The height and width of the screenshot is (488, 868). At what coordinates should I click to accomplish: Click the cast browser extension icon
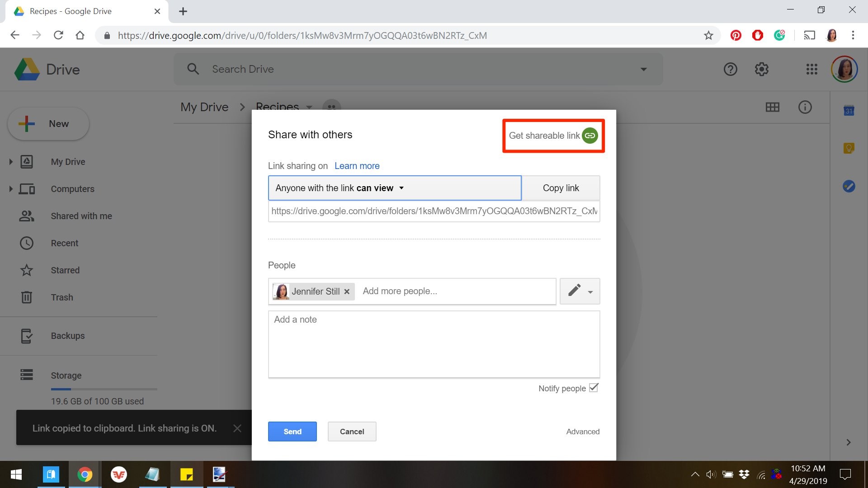(808, 35)
